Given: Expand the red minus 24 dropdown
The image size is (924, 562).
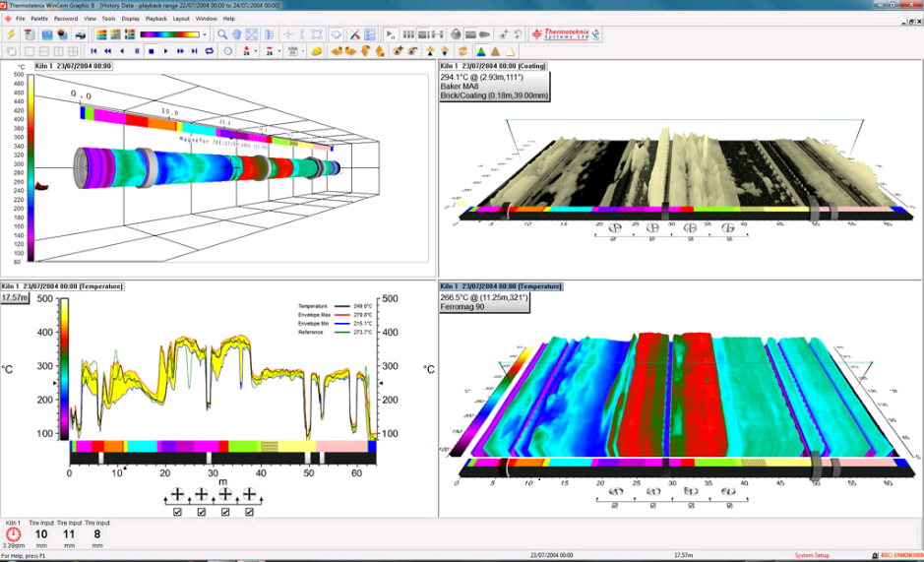Looking at the screenshot, I should (x=278, y=51).
